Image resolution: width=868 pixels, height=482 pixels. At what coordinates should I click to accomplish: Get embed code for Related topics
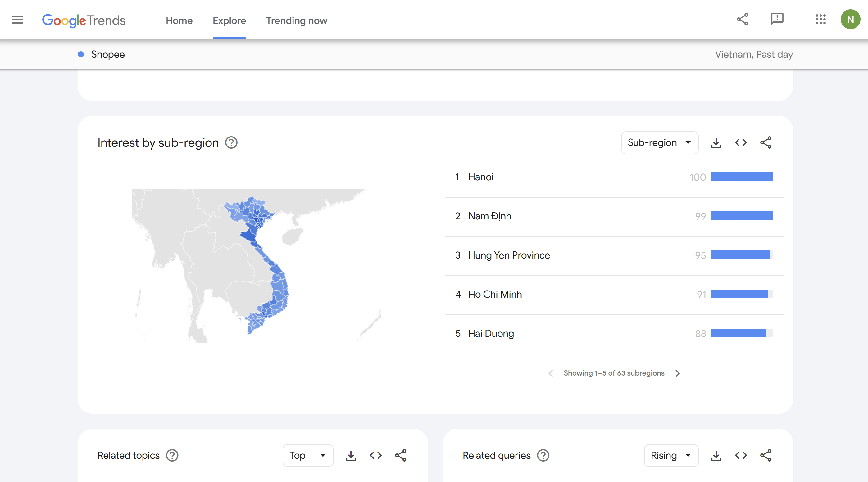pyautogui.click(x=375, y=455)
